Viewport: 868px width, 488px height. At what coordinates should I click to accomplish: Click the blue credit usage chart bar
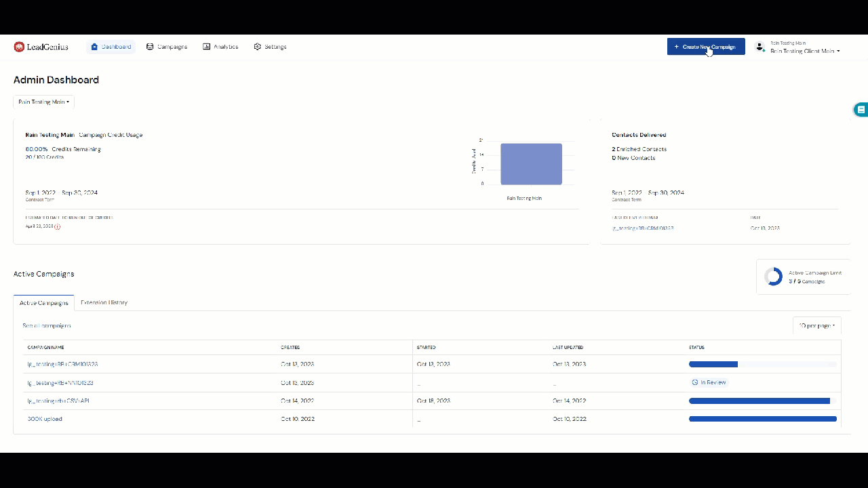531,164
